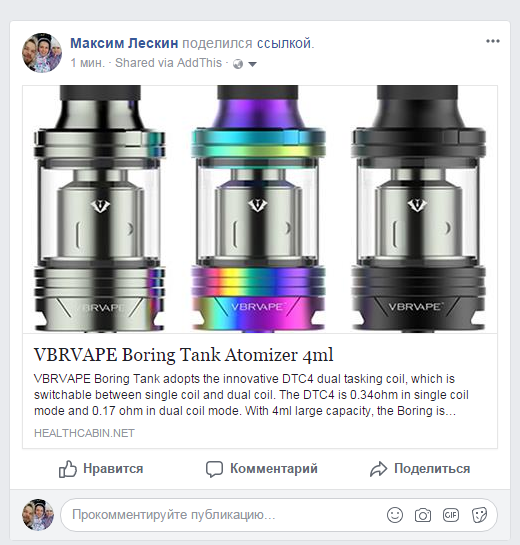
Task: Click the link description text about DTC4 coil
Action: (251, 395)
